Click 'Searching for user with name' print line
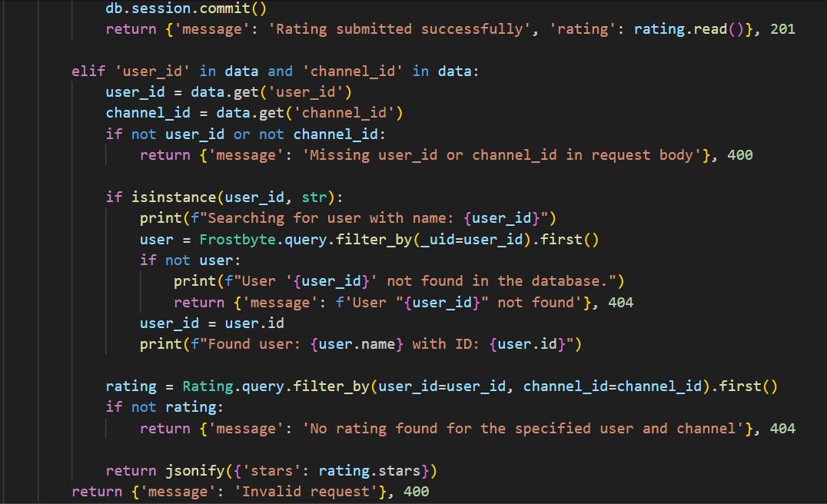827x504 pixels. tap(348, 218)
